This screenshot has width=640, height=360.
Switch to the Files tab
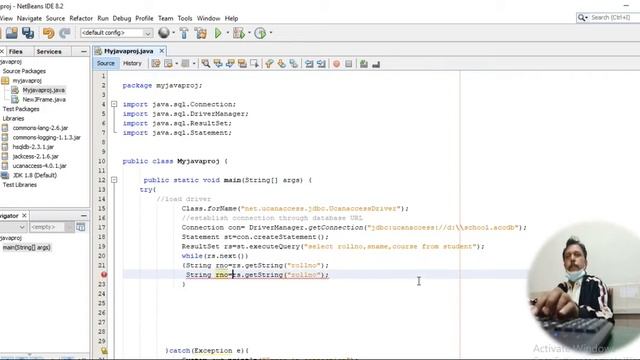coord(16,51)
